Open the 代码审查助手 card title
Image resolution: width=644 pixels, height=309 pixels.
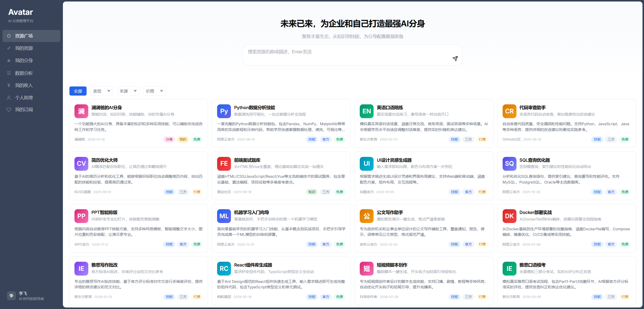pyautogui.click(x=533, y=108)
